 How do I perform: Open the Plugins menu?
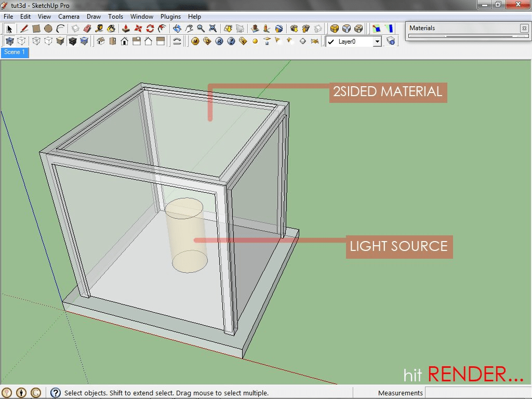click(170, 16)
